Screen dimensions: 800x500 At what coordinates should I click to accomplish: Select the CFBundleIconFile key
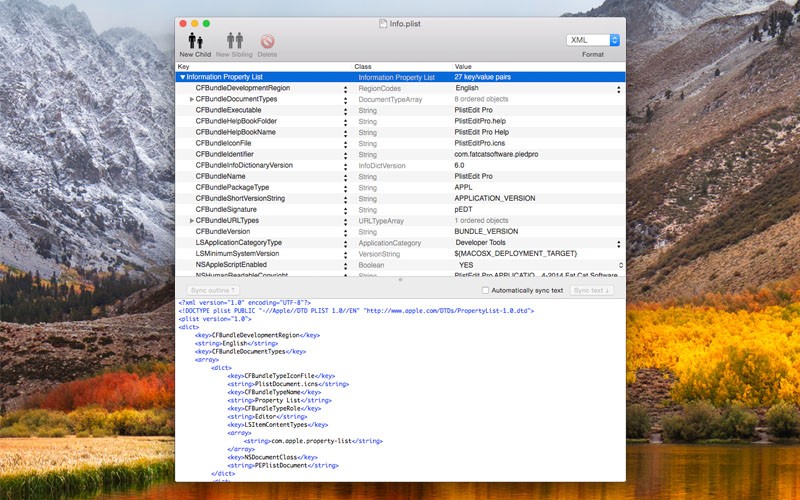click(x=223, y=143)
